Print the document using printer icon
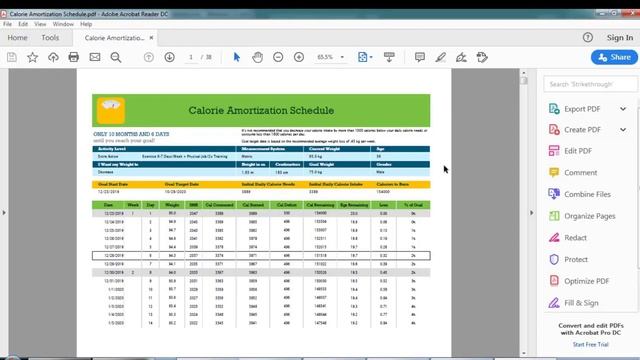640x360 pixels. coord(74,57)
